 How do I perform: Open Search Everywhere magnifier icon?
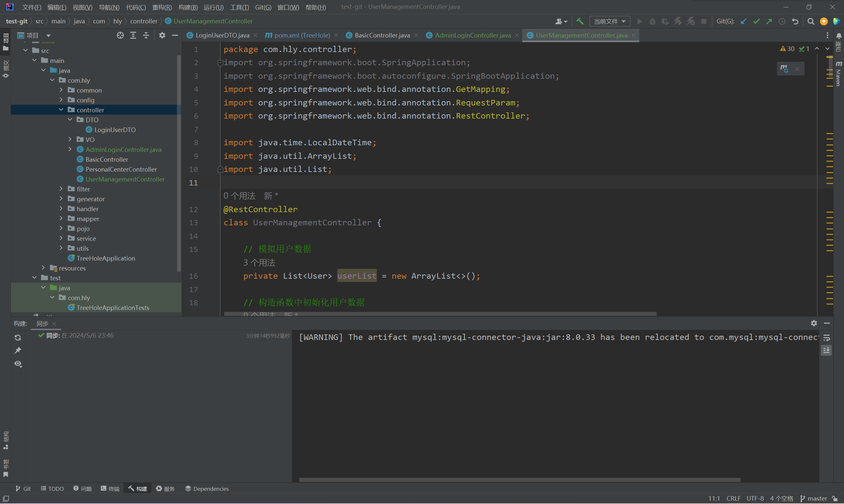pyautogui.click(x=811, y=21)
